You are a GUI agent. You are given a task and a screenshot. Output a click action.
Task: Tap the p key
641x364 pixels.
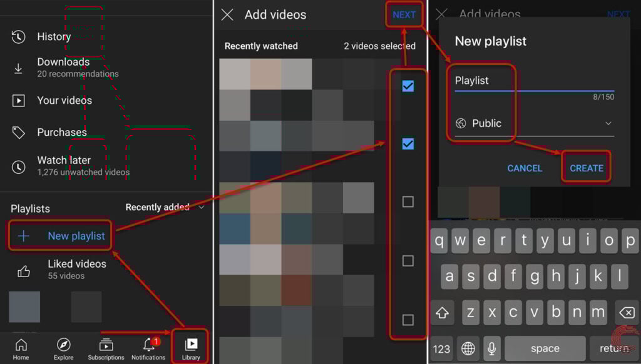pos(630,241)
